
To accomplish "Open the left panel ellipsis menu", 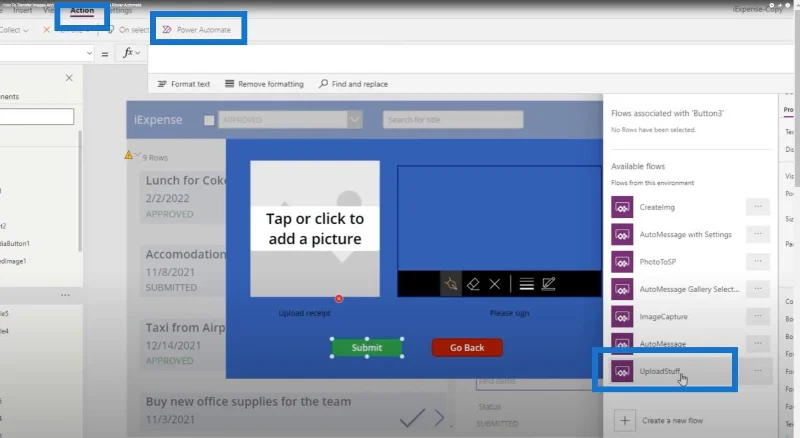I will (x=65, y=295).
